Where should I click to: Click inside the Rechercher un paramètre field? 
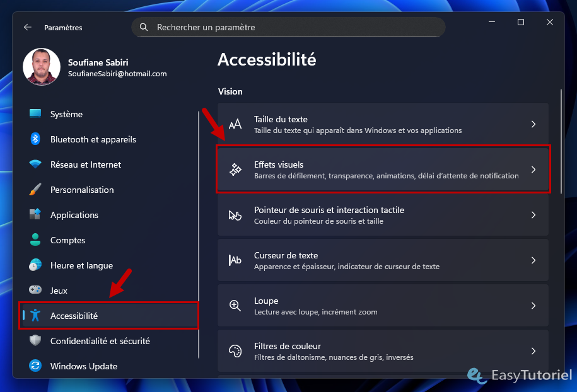pyautogui.click(x=289, y=27)
